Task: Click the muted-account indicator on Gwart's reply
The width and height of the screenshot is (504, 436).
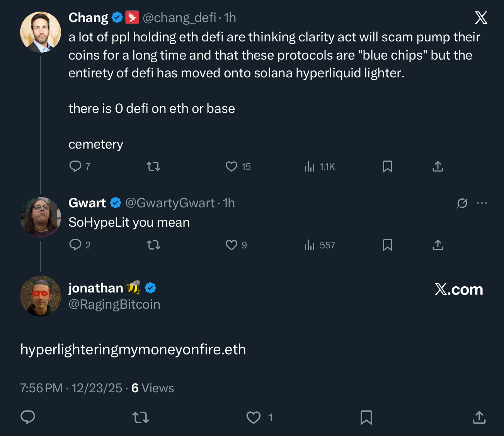Action: [462, 202]
